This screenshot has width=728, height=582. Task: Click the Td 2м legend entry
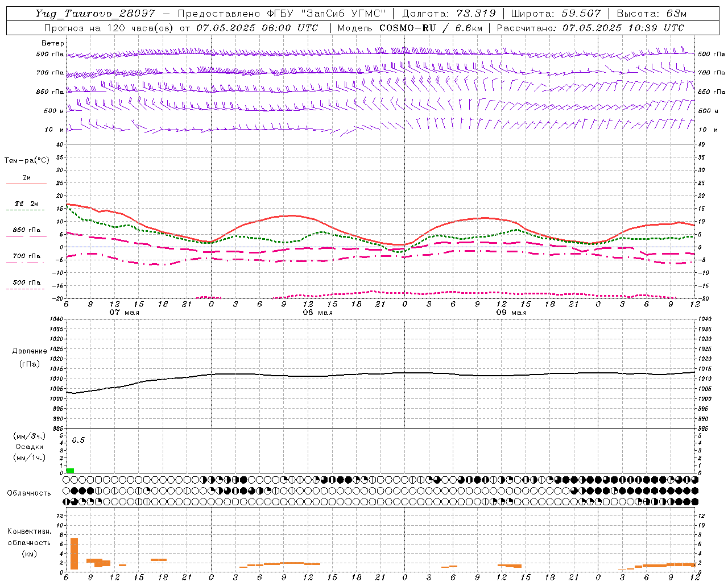(x=26, y=203)
